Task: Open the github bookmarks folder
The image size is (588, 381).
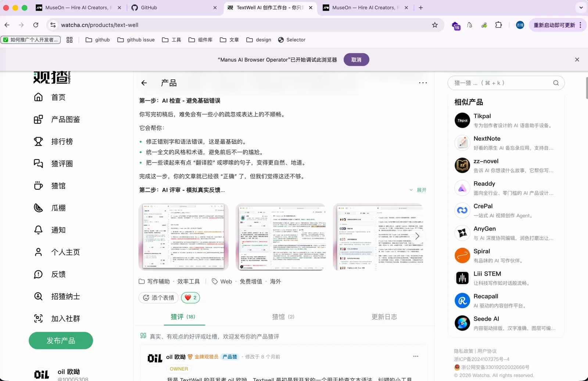Action: pyautogui.click(x=98, y=40)
